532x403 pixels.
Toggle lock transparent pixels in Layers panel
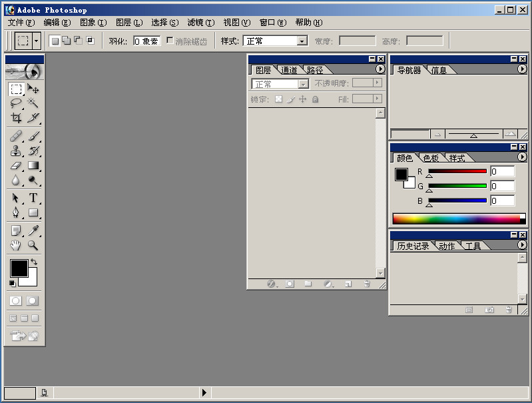[x=278, y=99]
